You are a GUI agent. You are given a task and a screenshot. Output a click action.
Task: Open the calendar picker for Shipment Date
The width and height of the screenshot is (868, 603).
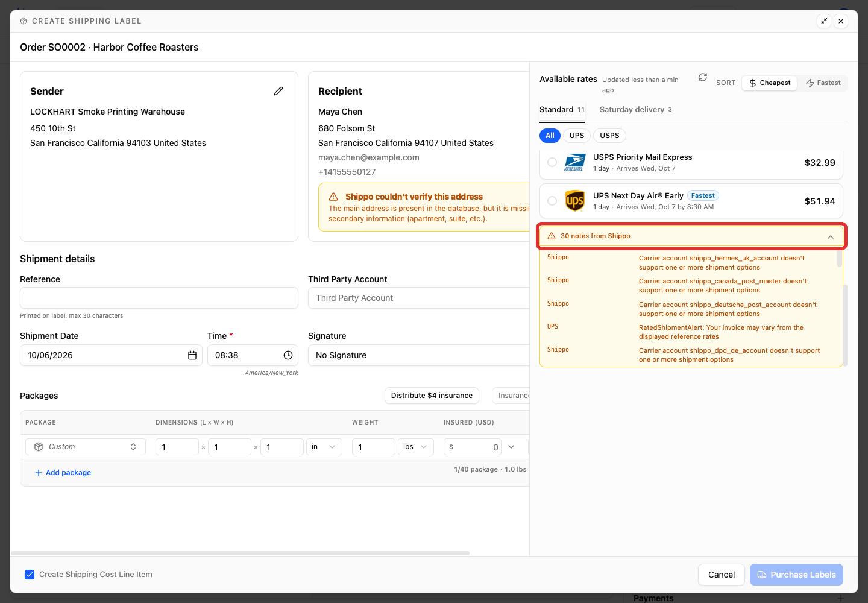pos(192,355)
